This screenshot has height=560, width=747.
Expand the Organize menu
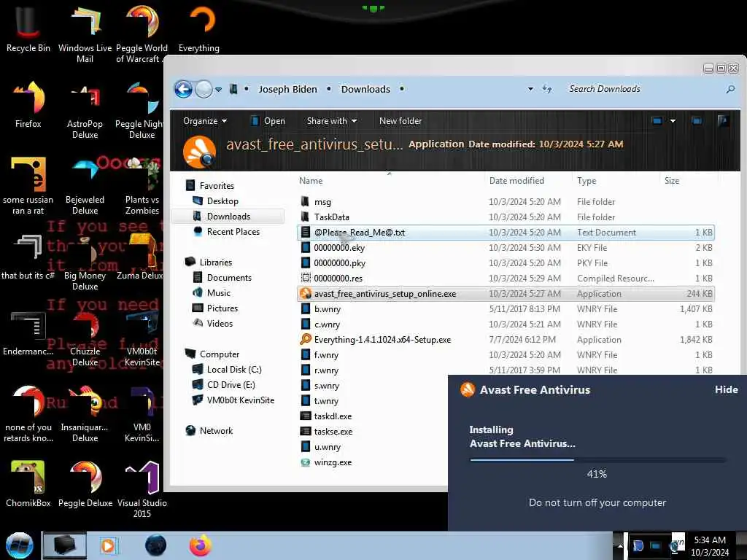(205, 121)
